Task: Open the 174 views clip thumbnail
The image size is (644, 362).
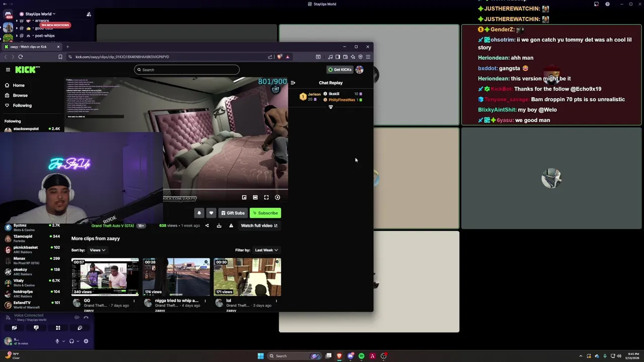Action: pos(176,277)
